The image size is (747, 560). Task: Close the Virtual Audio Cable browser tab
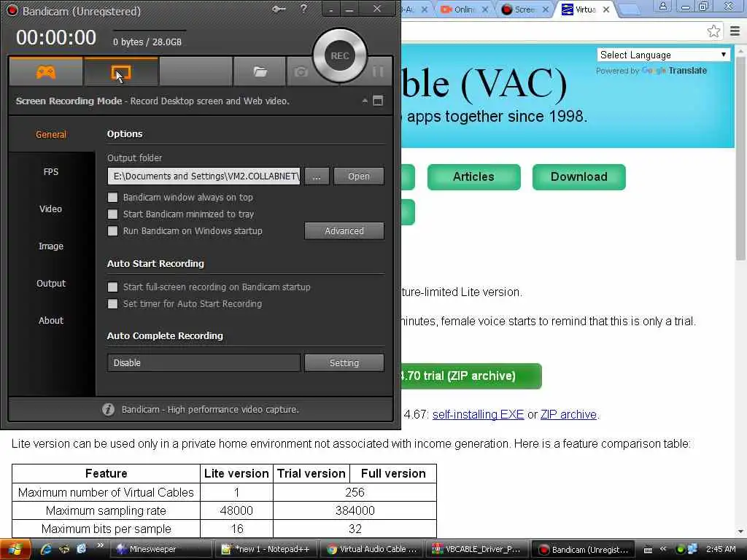pos(606,9)
